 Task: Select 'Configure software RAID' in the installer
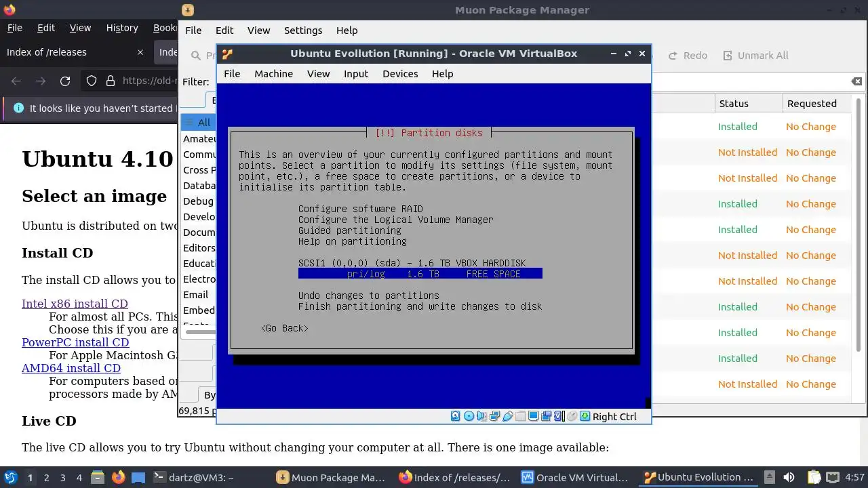click(361, 209)
